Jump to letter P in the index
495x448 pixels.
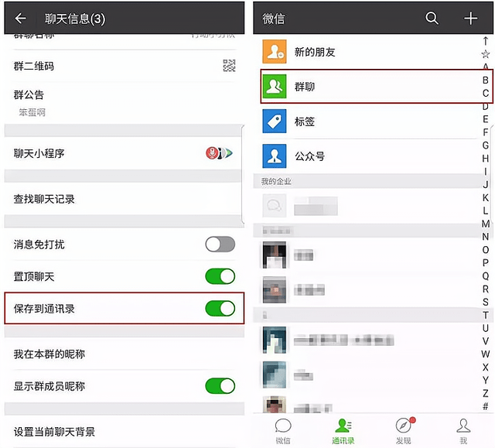(x=486, y=262)
